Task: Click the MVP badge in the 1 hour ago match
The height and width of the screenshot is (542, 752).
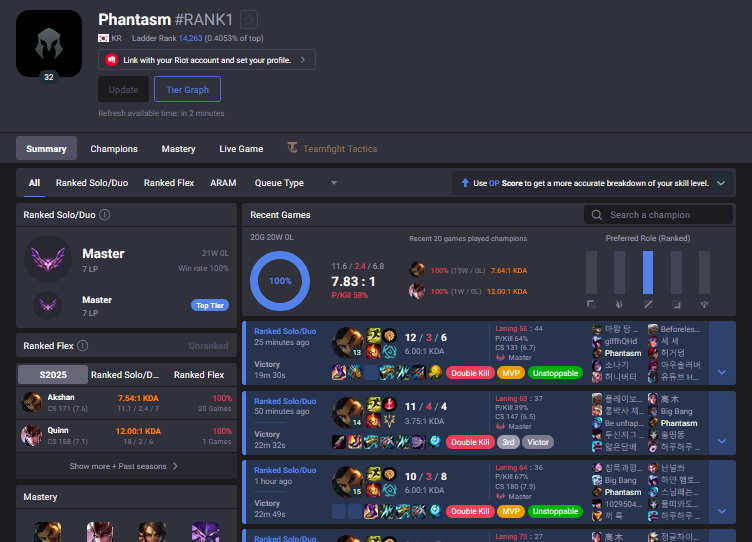Action: pyautogui.click(x=511, y=511)
